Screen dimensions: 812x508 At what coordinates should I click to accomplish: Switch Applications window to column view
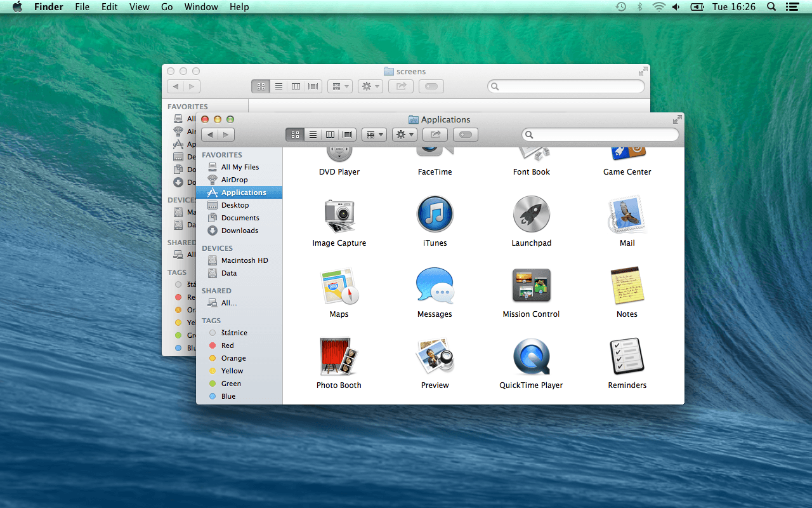(330, 135)
